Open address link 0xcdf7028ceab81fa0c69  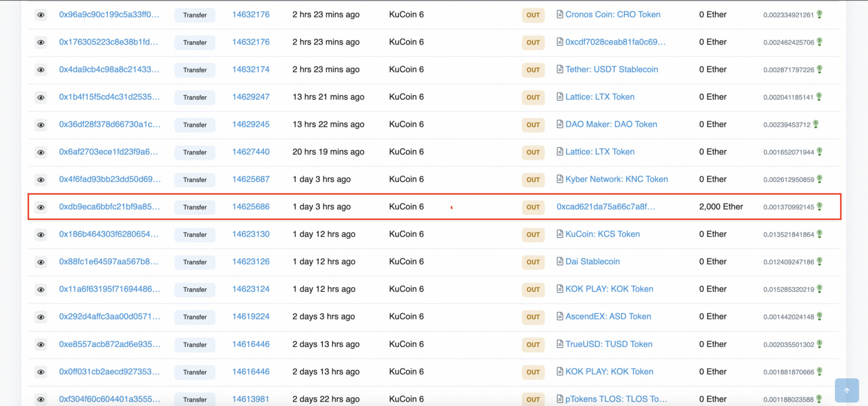tap(615, 42)
